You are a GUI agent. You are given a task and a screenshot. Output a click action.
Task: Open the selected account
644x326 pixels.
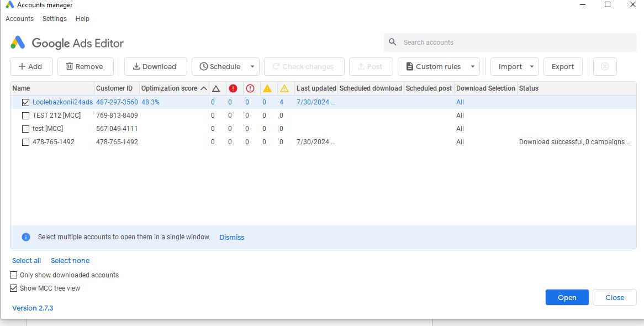[x=567, y=298]
